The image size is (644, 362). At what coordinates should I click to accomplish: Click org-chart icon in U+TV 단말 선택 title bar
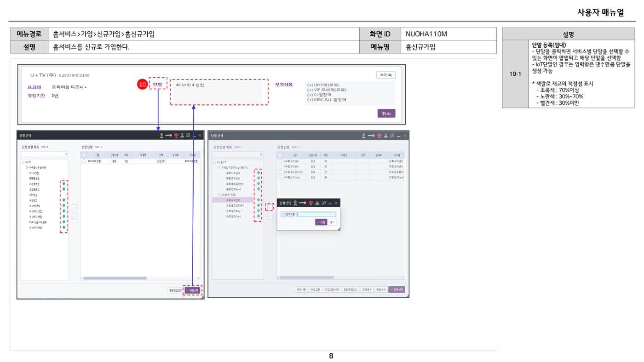point(182,136)
